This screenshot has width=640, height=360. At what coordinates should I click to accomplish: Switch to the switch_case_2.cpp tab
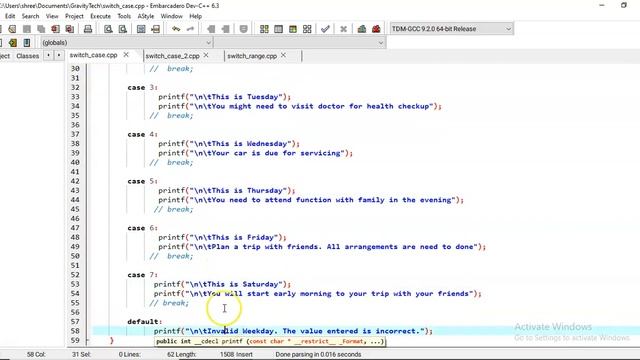click(x=172, y=56)
